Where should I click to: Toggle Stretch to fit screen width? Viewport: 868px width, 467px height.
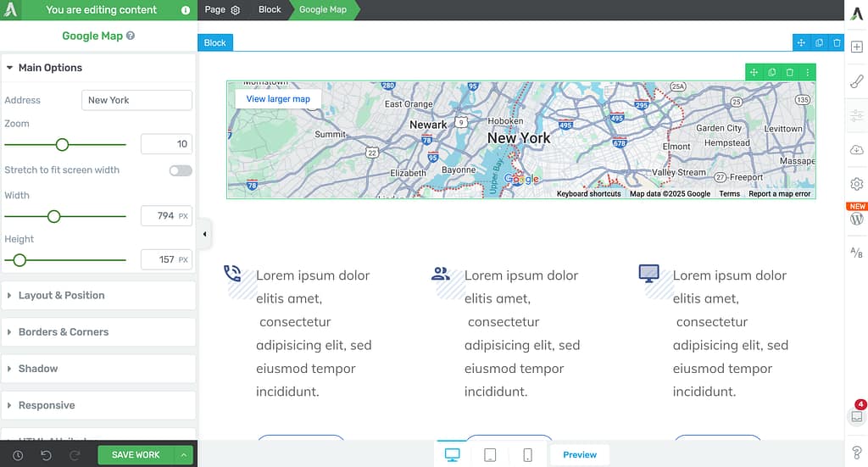(x=181, y=170)
